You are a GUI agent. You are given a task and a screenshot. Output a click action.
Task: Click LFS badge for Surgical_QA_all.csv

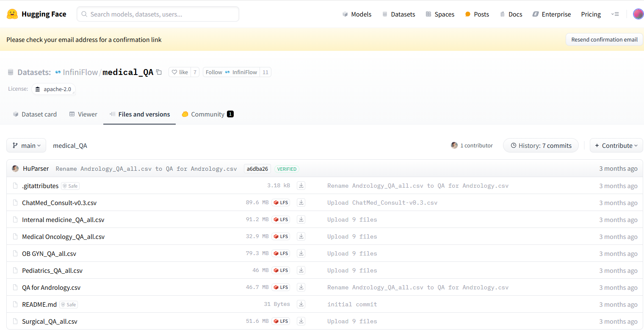tap(281, 321)
